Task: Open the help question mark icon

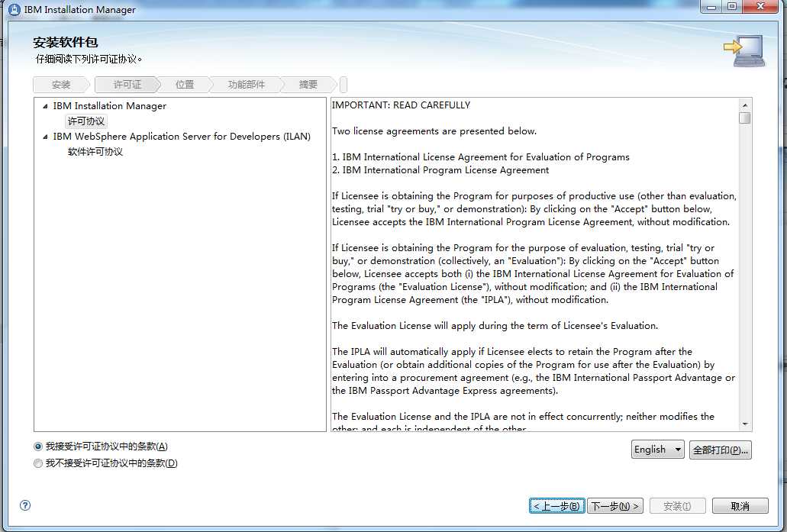Action: tap(25, 505)
